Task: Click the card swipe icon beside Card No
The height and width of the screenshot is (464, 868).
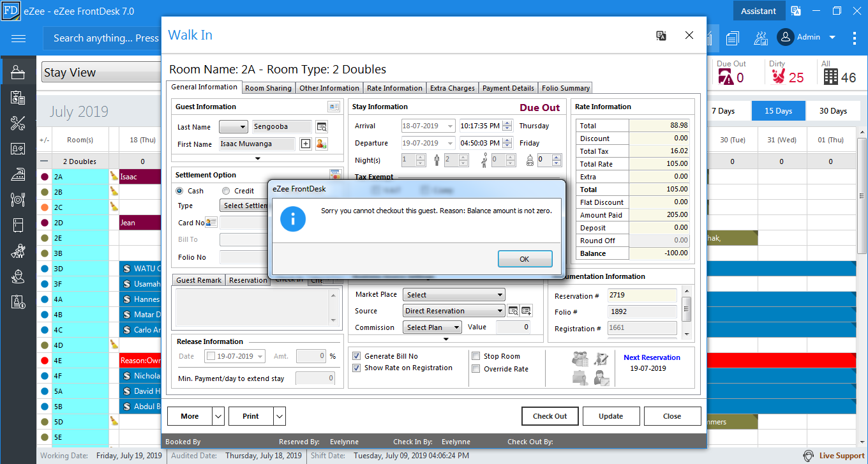Action: 211,222
